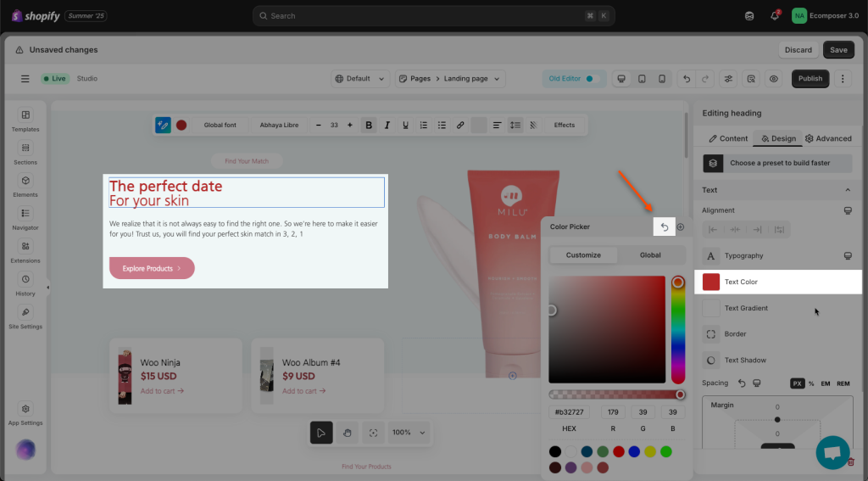Select the Customize tab in Color Picker
This screenshot has width=868, height=481.
click(x=583, y=254)
